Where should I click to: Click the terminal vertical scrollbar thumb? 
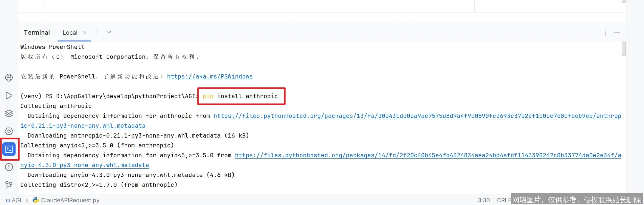[x=624, y=49]
